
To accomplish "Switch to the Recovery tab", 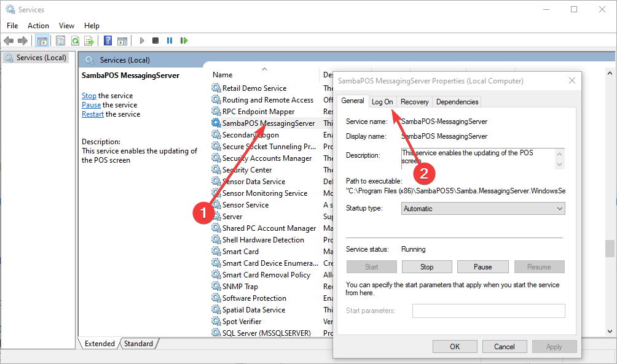I will point(414,102).
